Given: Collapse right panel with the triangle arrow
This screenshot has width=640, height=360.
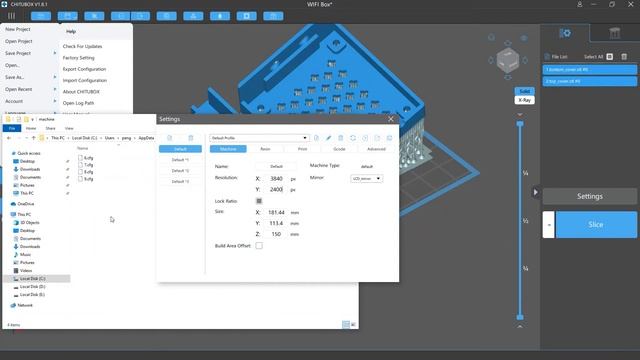Looking at the screenshot, I should (x=536, y=192).
